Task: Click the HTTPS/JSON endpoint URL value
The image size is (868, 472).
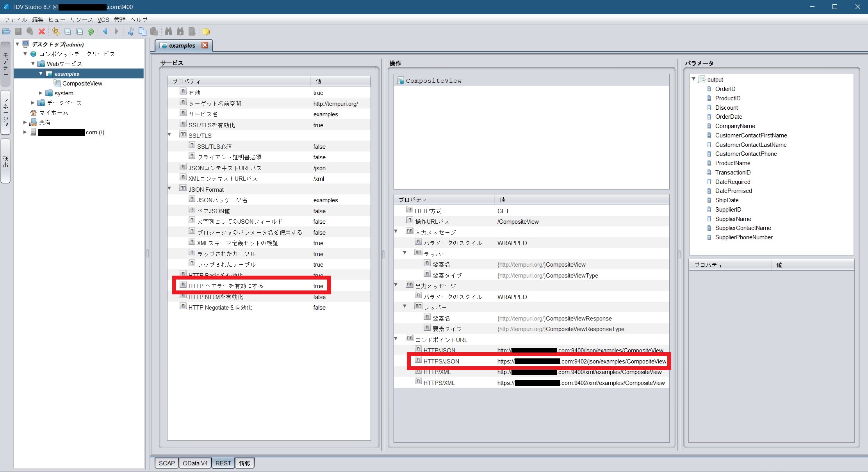Action: [x=582, y=362]
